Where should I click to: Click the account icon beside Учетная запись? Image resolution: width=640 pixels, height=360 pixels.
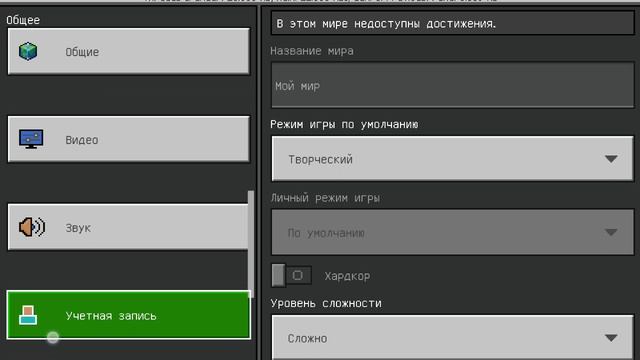pos(28,315)
